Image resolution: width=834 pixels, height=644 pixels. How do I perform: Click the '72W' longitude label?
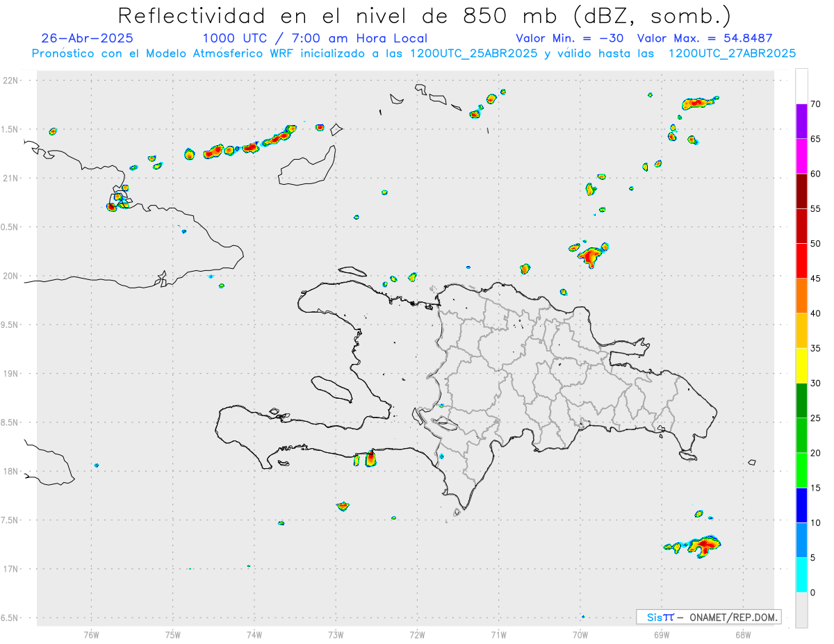coord(417,634)
